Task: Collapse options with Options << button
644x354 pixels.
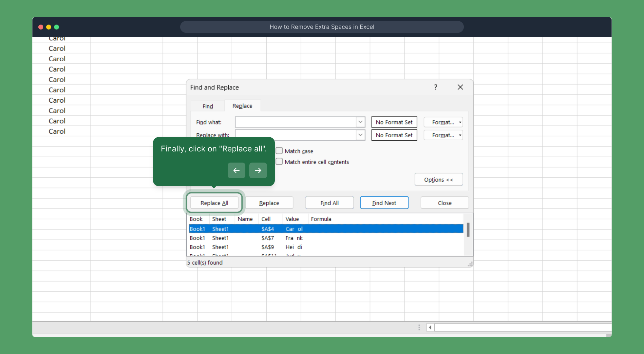Action: tap(438, 180)
